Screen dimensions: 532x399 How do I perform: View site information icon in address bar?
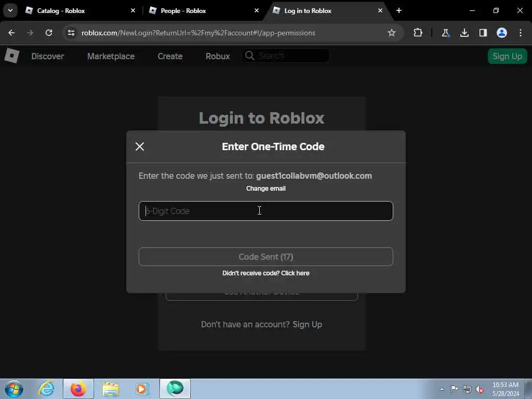click(x=71, y=33)
